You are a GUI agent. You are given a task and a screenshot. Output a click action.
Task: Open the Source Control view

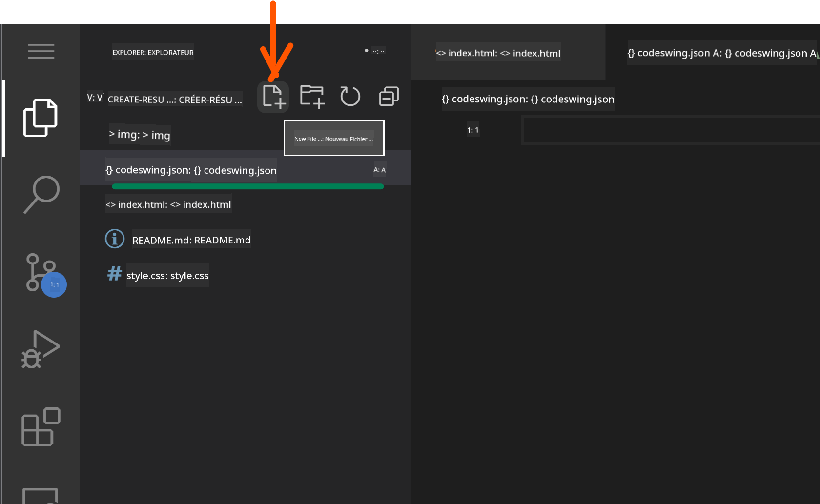click(41, 273)
